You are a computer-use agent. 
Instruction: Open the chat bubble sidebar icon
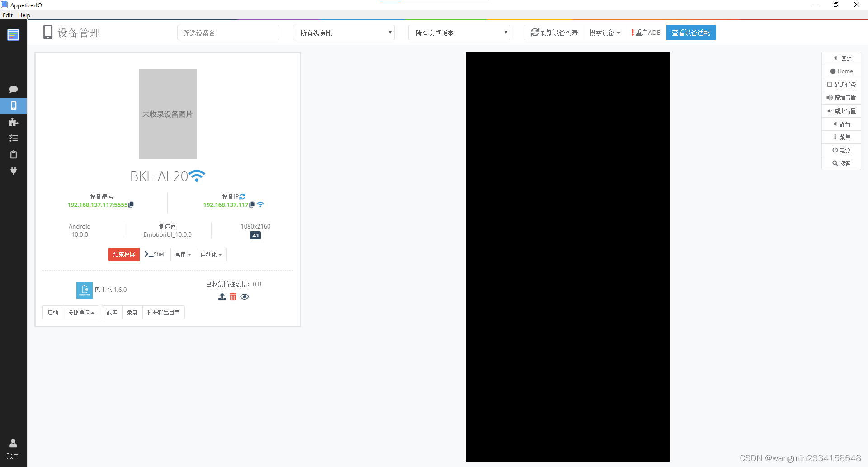point(13,89)
